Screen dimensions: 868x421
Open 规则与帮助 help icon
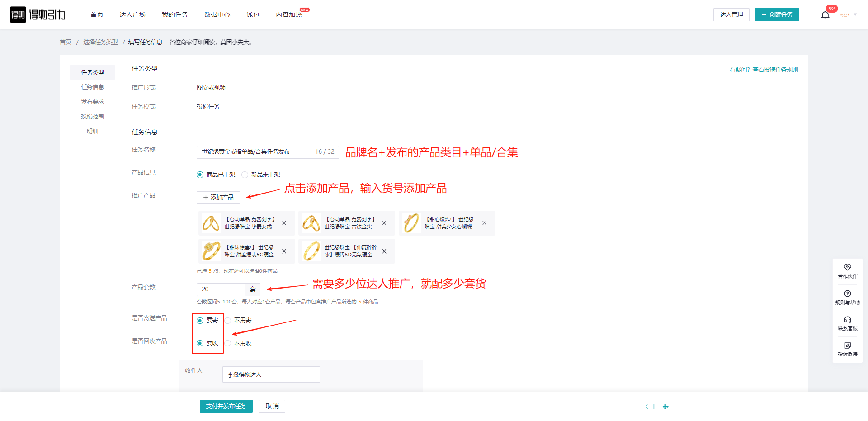[x=847, y=294]
